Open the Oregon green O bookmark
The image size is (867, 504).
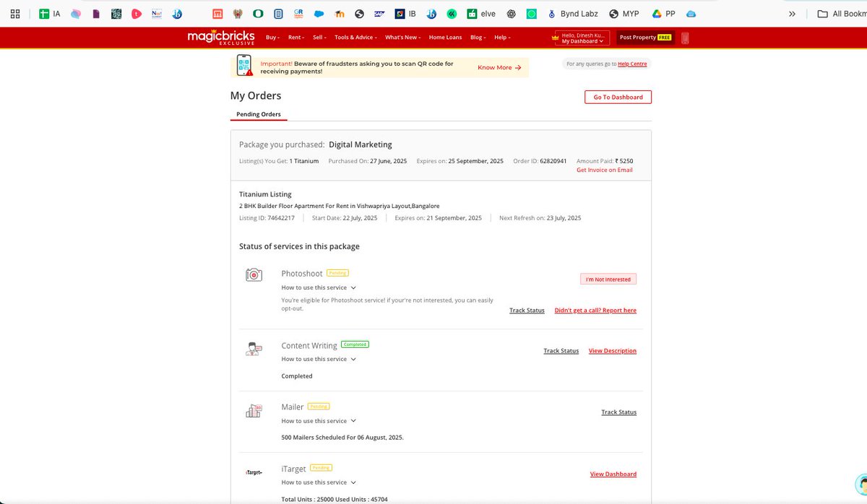coord(258,14)
